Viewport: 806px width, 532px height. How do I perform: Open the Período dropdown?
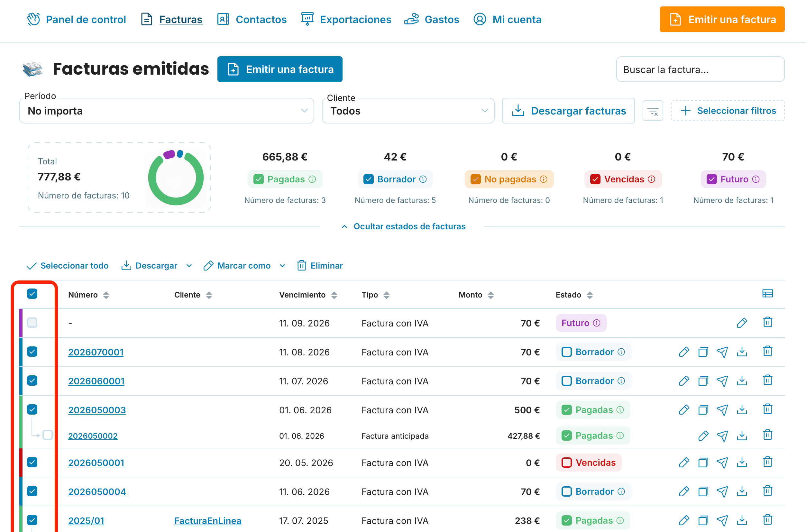[167, 111]
